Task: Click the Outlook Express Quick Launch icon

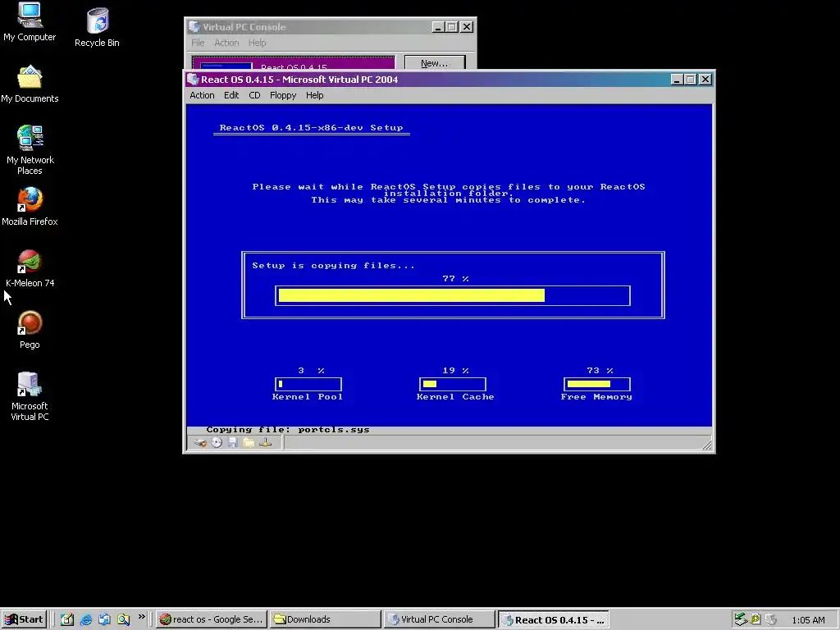Action: click(104, 619)
